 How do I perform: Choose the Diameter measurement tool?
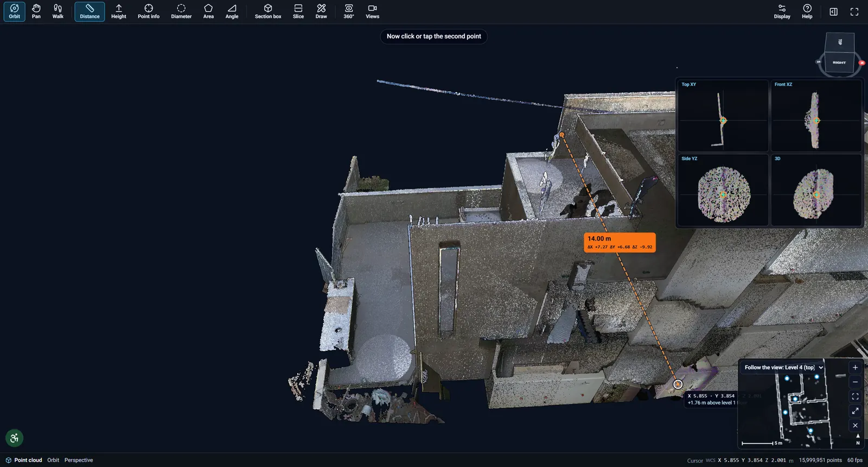[181, 11]
